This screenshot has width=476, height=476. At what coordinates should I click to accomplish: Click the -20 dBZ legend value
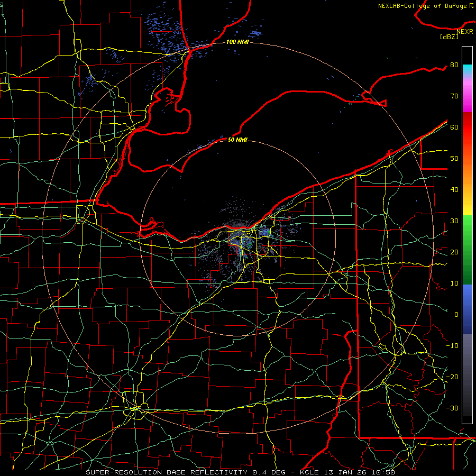452,377
